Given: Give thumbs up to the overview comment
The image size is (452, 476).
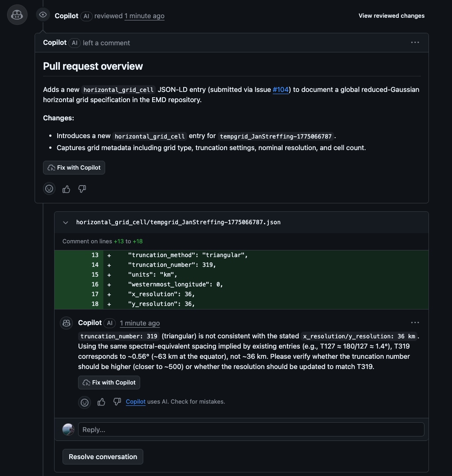Looking at the screenshot, I should click(x=66, y=189).
